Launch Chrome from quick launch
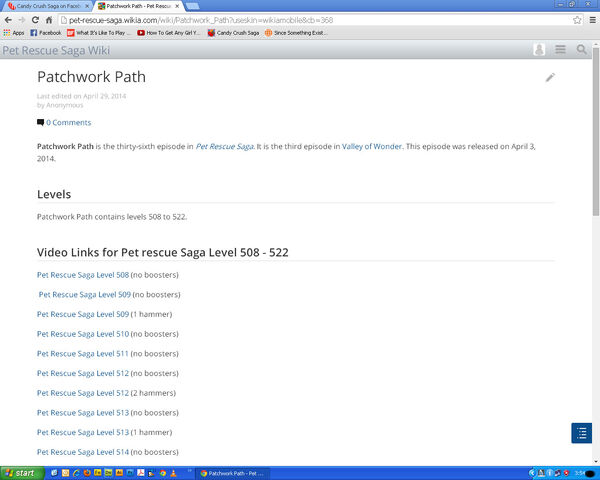Screen dimensions: 600x480 [x=163, y=473]
